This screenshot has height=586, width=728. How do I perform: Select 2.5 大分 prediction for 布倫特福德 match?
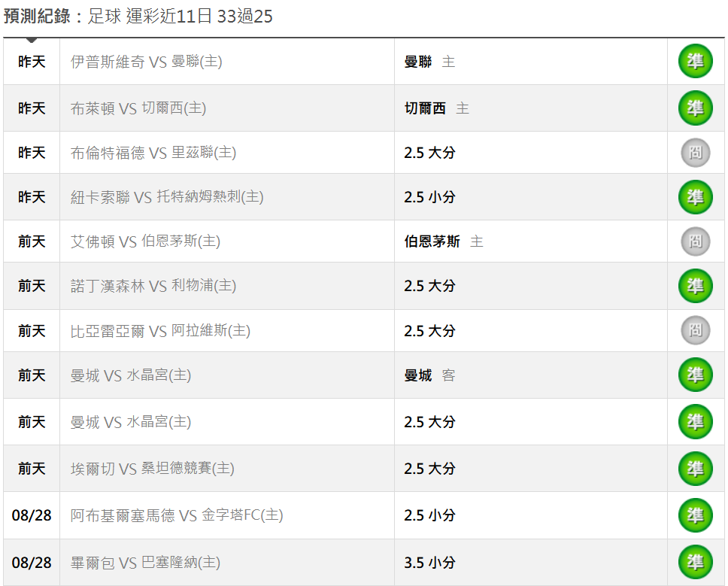[x=429, y=152]
